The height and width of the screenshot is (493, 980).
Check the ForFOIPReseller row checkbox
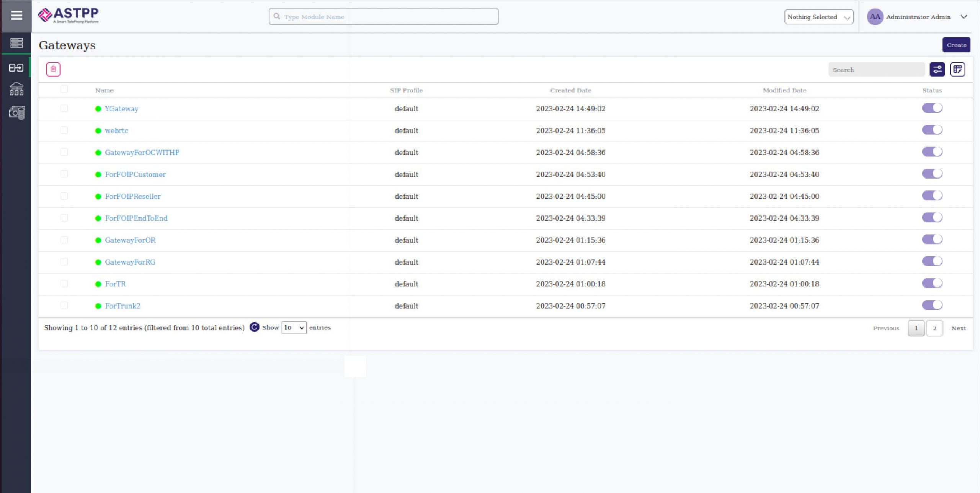pos(64,196)
